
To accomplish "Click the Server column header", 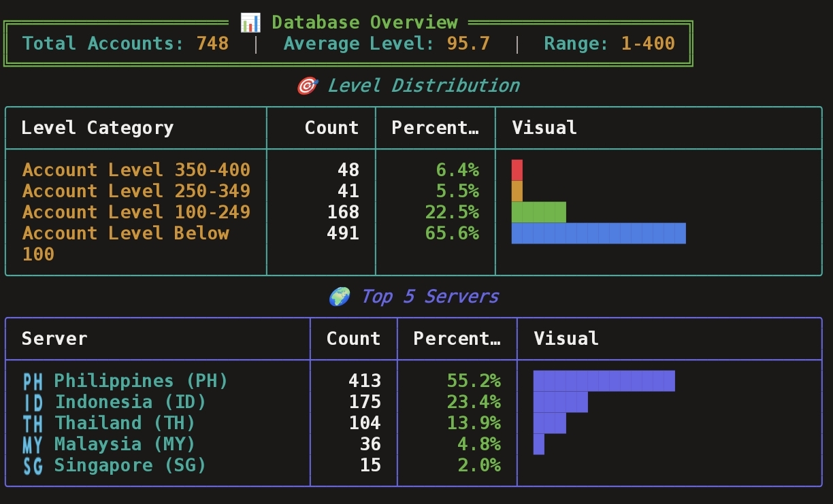I will tap(54, 339).
